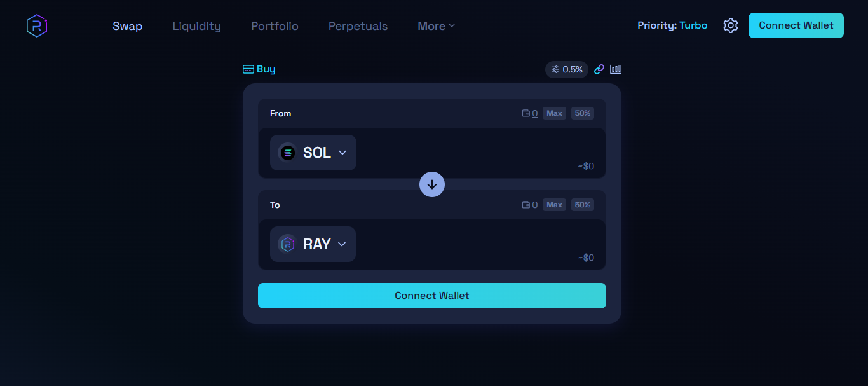868x386 pixels.
Task: Expand the More navigation menu
Action: pos(437,26)
